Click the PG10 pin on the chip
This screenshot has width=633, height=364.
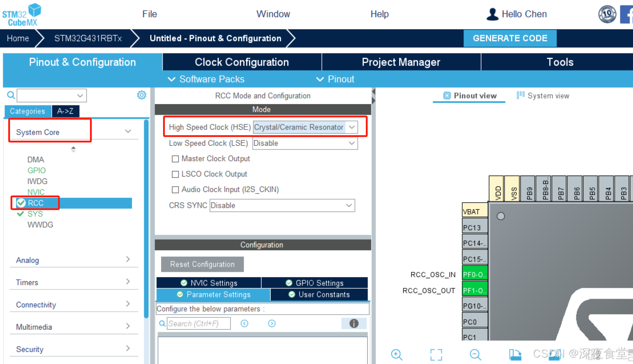[x=475, y=306]
